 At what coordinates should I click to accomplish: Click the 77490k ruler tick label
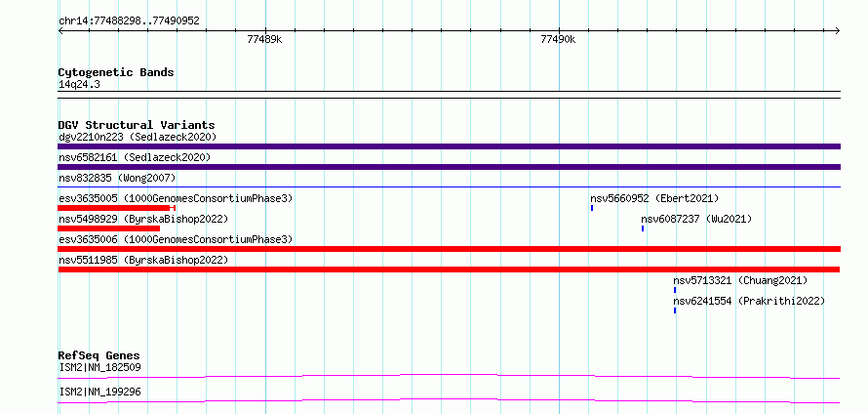[x=559, y=39]
